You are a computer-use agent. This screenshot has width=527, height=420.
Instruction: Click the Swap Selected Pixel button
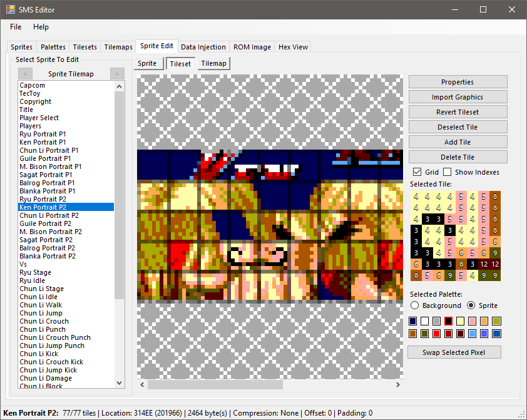tap(454, 352)
